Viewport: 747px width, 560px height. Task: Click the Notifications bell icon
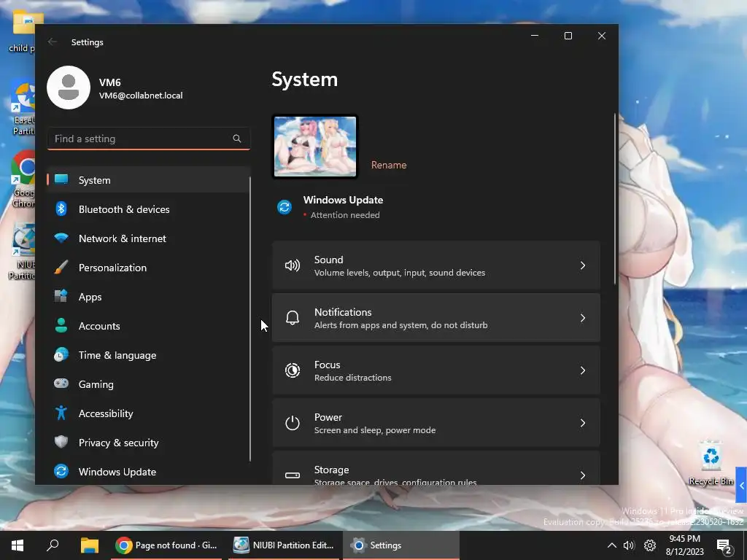point(292,318)
